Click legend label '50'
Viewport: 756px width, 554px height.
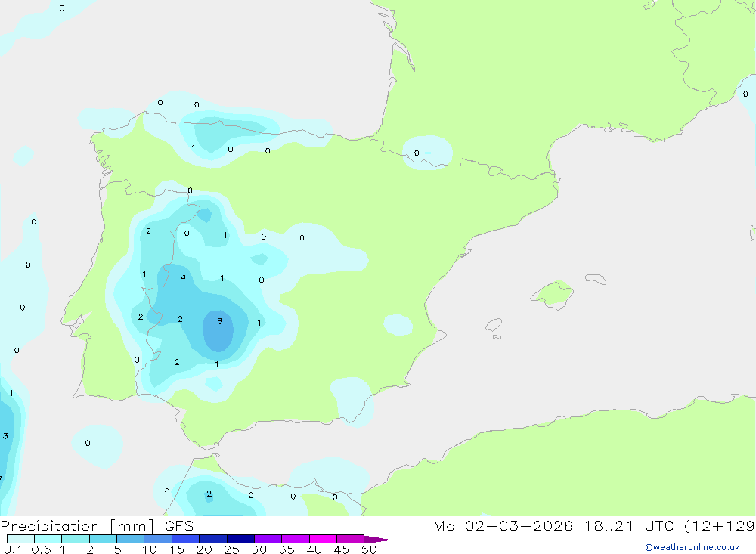tap(369, 549)
